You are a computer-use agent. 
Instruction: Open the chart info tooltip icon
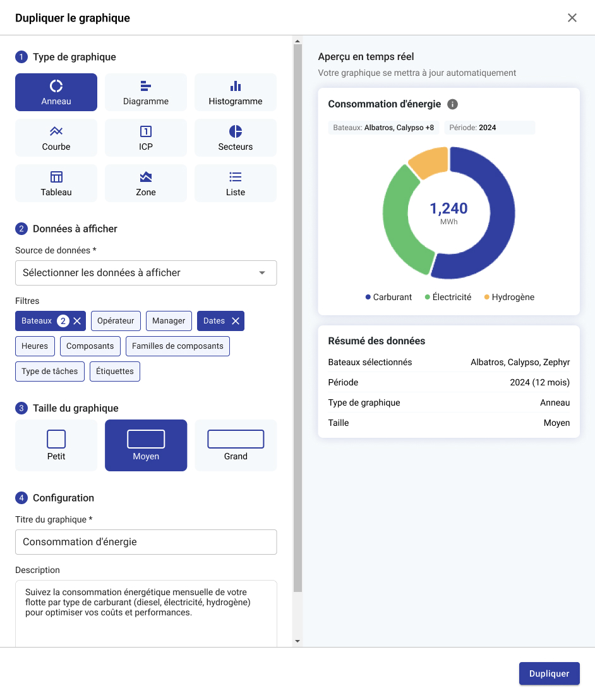tap(452, 104)
